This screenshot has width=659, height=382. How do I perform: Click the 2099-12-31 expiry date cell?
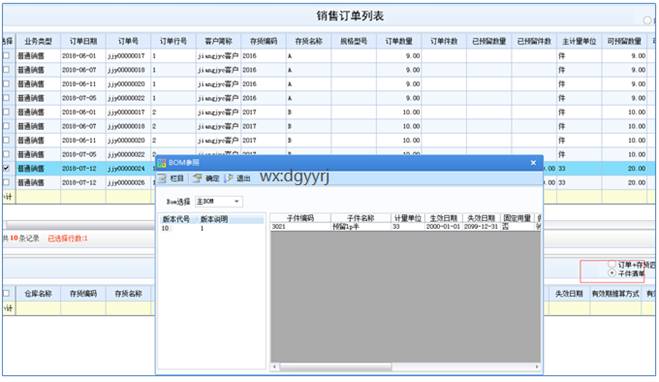coord(481,227)
